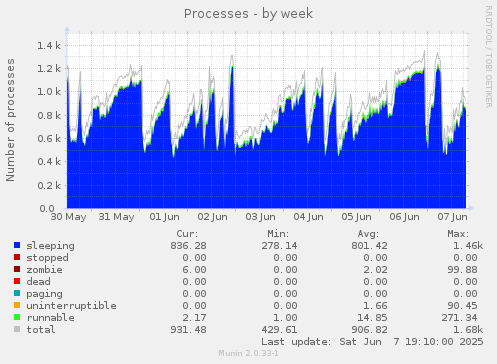
Task: Click the '0.2 k' y-axis label
Action: (x=49, y=185)
